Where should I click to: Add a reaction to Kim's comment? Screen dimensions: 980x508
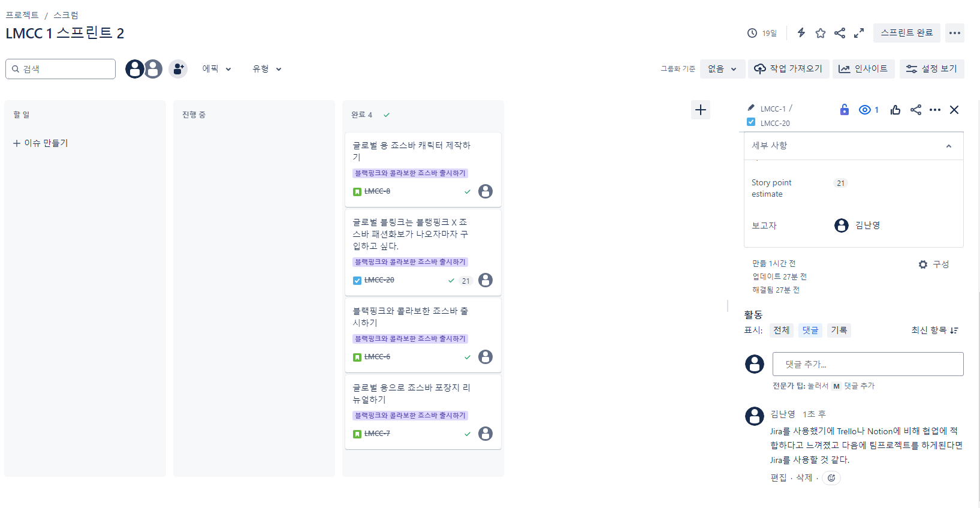(831, 478)
